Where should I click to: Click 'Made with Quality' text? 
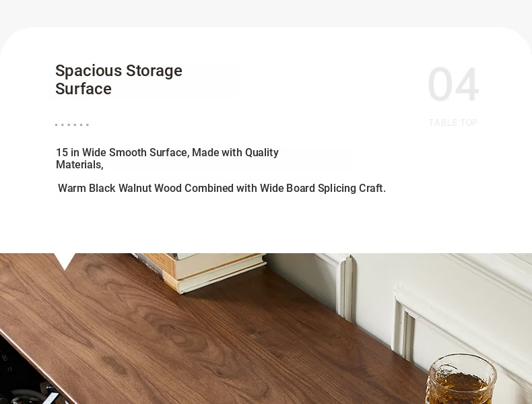pyautogui.click(x=235, y=152)
